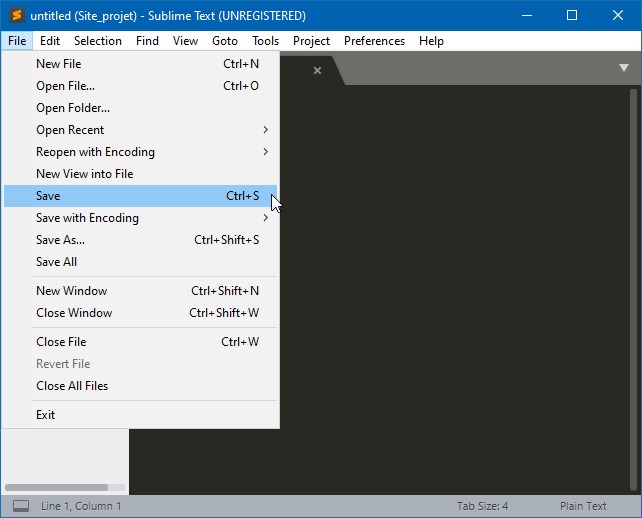The height and width of the screenshot is (518, 642).
Task: Select Open File... menu entry
Action: coord(140,86)
